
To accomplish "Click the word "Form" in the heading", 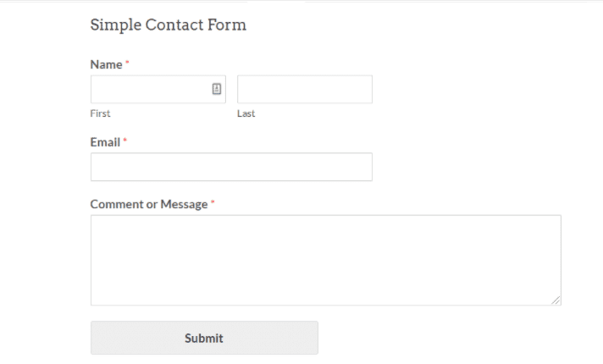I will [227, 25].
